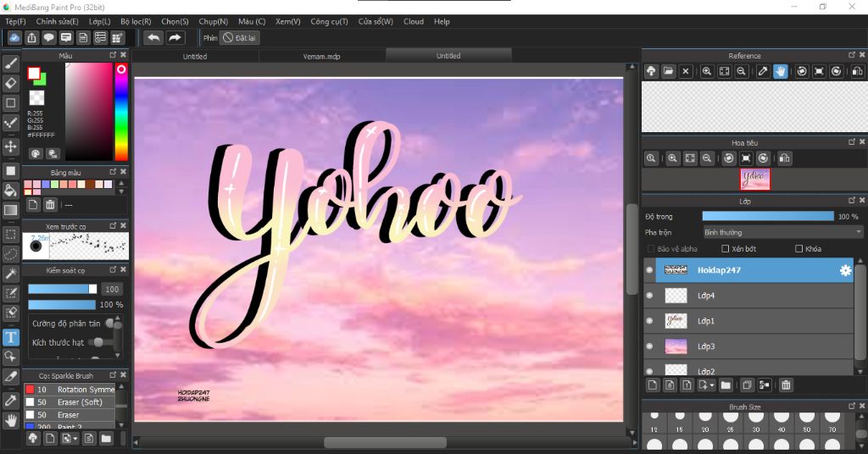The height and width of the screenshot is (454, 868).
Task: Duplicate the selected layer
Action: (x=747, y=385)
